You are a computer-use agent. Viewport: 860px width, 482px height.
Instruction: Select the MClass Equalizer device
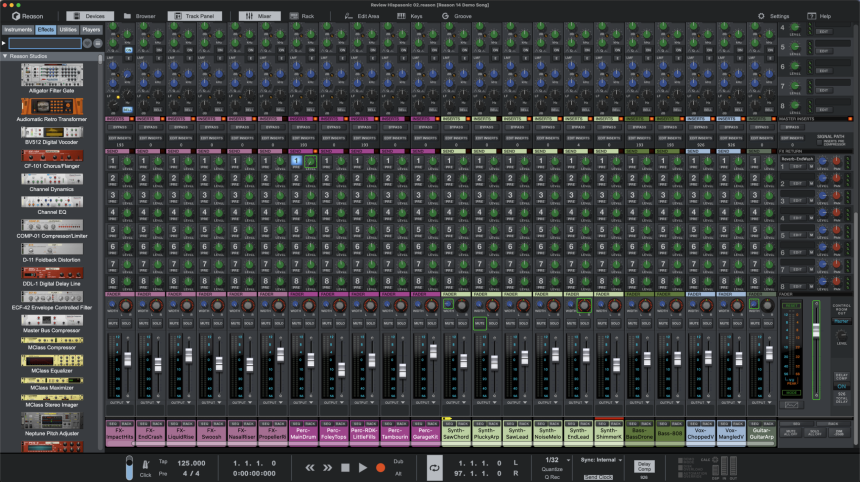[x=52, y=364]
